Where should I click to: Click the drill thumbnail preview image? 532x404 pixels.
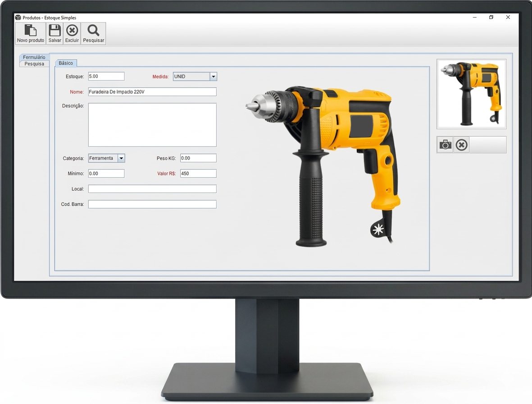click(471, 94)
